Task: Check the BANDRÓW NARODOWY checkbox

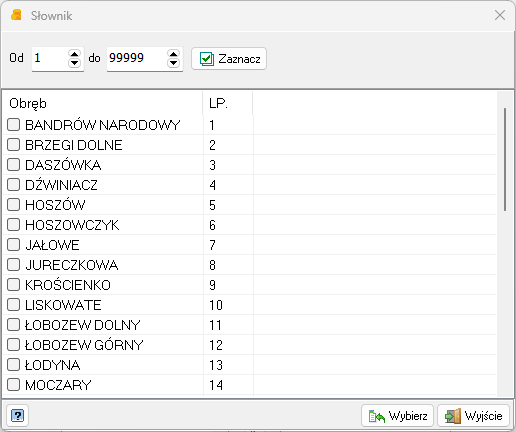Action: pos(14,125)
